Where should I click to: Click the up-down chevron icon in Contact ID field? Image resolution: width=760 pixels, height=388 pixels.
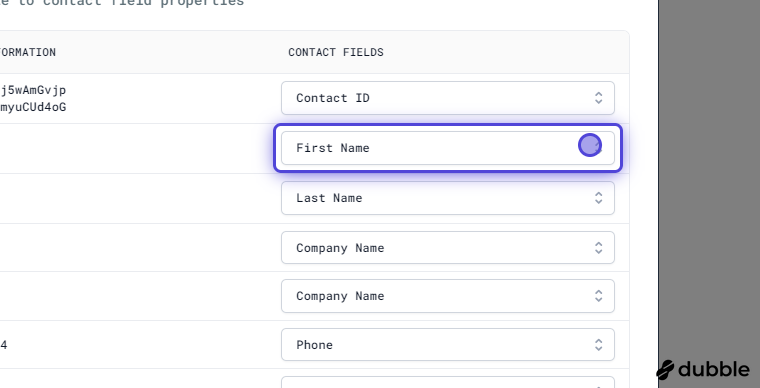pos(599,98)
